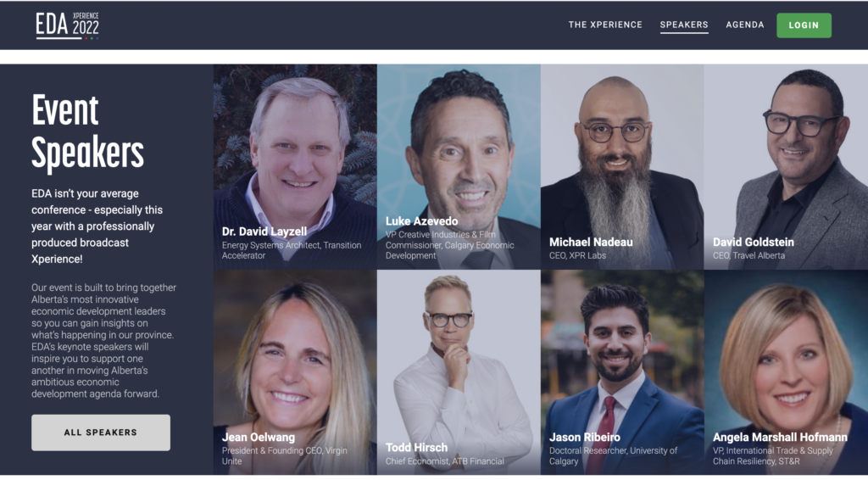
Task: Click the name Dr. David Layzell
Action: coord(264,232)
